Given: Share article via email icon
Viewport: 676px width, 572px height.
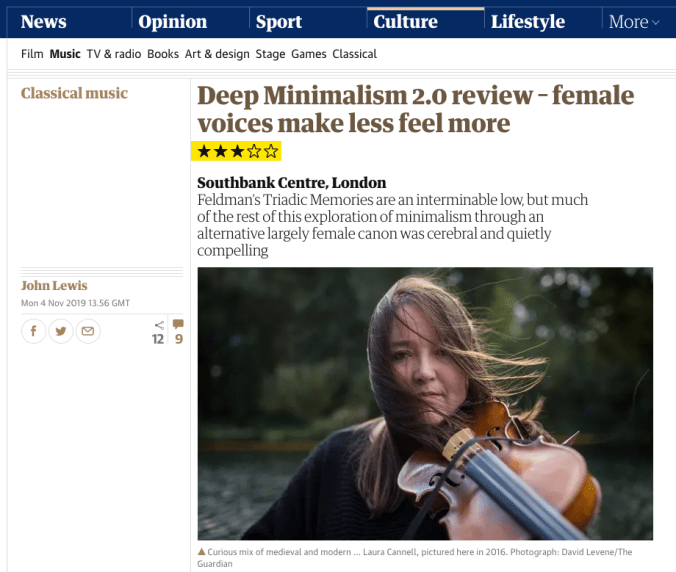Looking at the screenshot, I should coord(88,330).
